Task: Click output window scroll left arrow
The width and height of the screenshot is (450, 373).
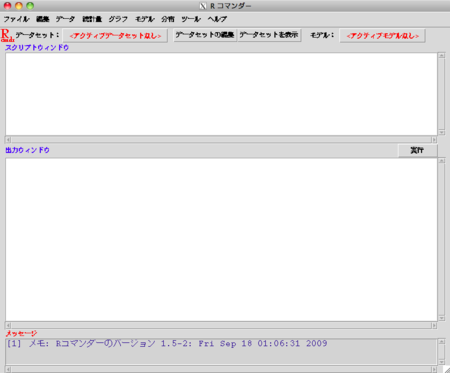Action: (8, 325)
